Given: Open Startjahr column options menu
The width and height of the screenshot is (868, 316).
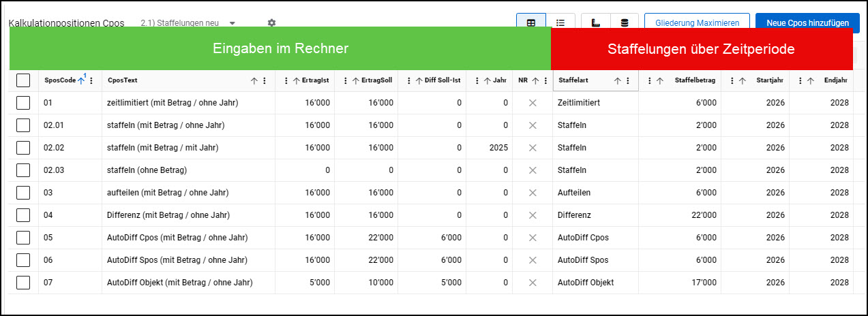Looking at the screenshot, I should [732, 80].
